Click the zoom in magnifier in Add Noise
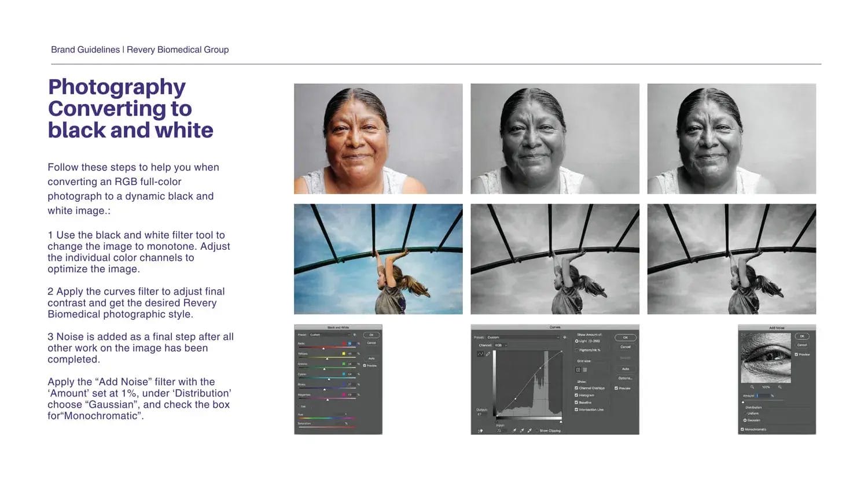The height and width of the screenshot is (488, 868). [779, 387]
